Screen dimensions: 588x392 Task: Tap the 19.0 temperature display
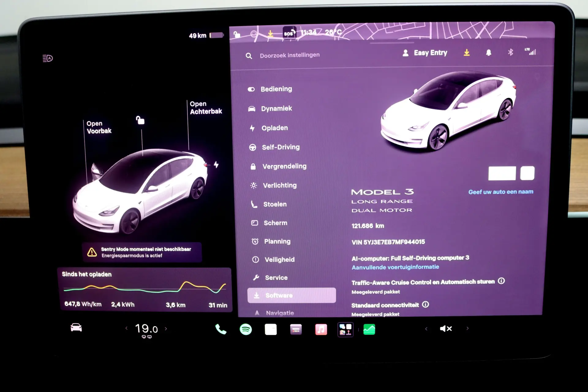pyautogui.click(x=146, y=329)
